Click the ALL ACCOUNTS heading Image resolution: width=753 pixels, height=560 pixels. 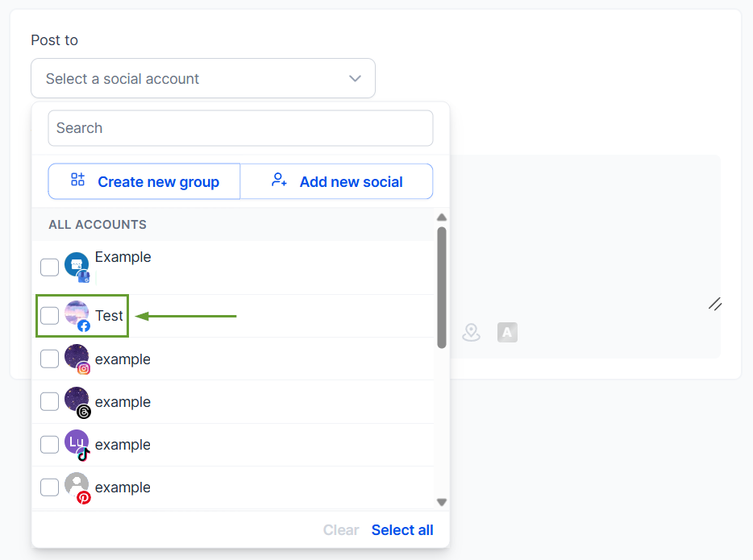[98, 224]
